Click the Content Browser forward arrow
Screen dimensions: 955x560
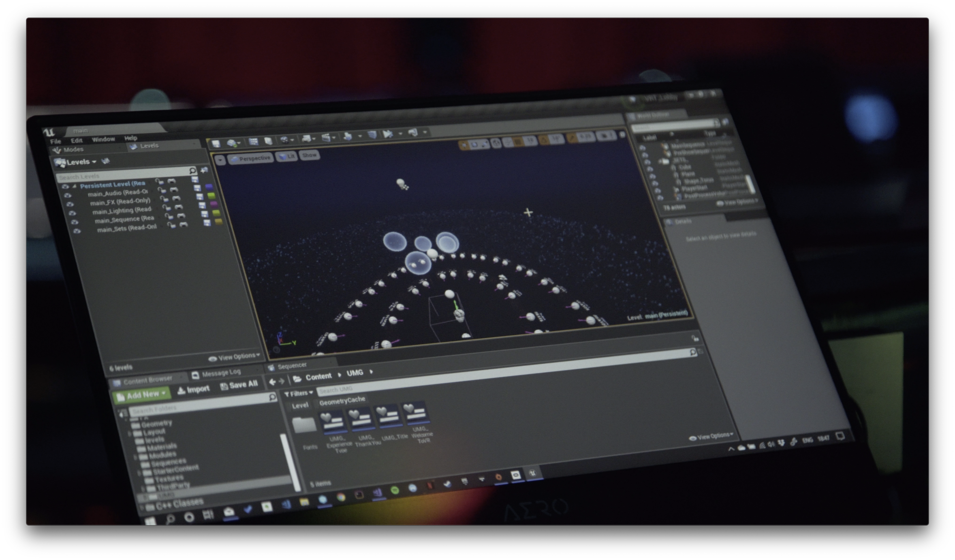(x=282, y=381)
